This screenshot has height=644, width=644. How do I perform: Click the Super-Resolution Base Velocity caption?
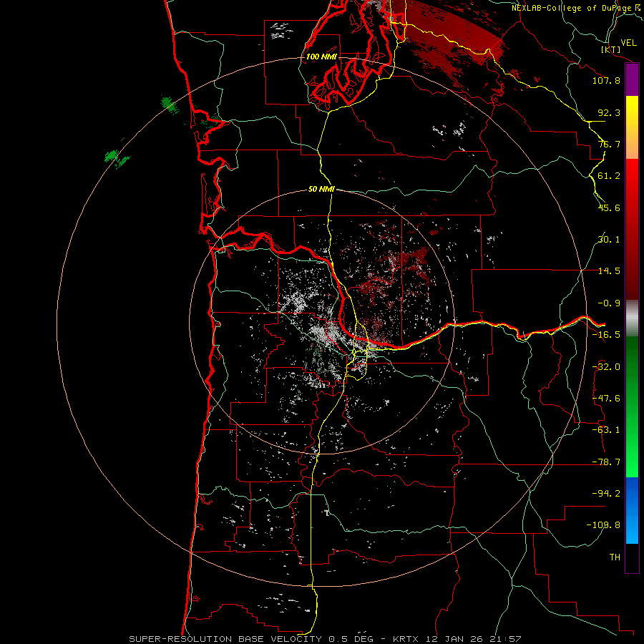(324, 639)
